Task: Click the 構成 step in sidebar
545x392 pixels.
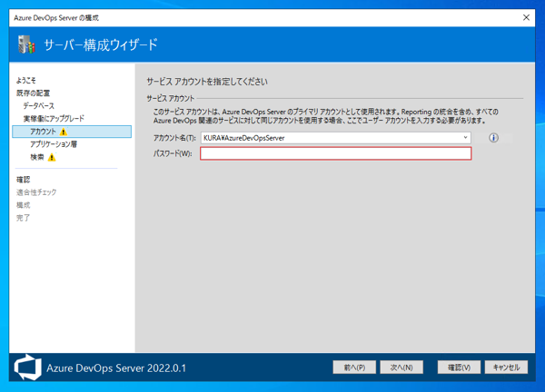Action: (23, 205)
